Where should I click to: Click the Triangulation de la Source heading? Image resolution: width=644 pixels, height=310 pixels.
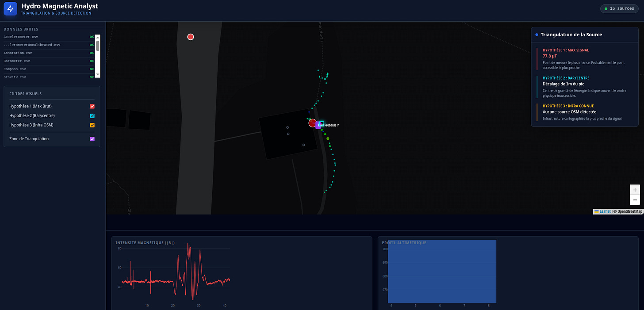tap(571, 34)
